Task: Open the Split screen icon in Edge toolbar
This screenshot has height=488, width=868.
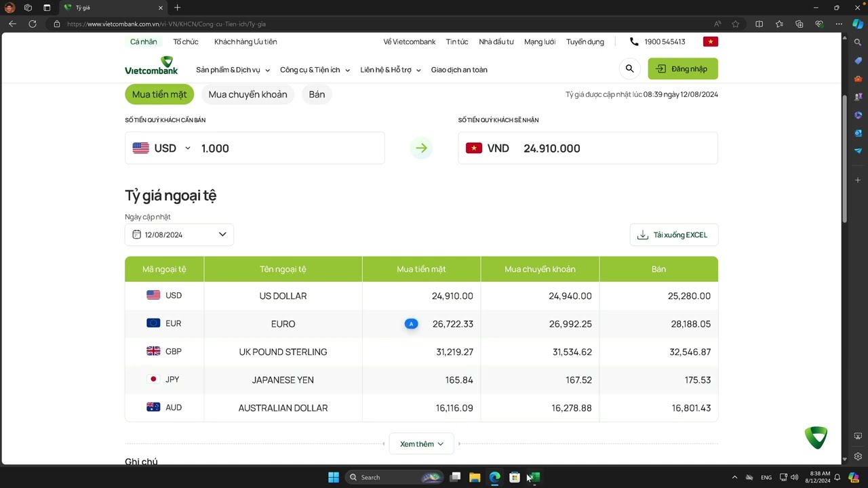Action: click(x=759, y=24)
